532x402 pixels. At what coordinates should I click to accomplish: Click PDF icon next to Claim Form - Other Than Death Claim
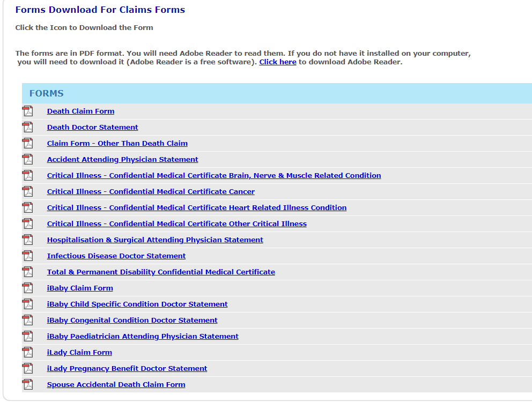pos(28,143)
